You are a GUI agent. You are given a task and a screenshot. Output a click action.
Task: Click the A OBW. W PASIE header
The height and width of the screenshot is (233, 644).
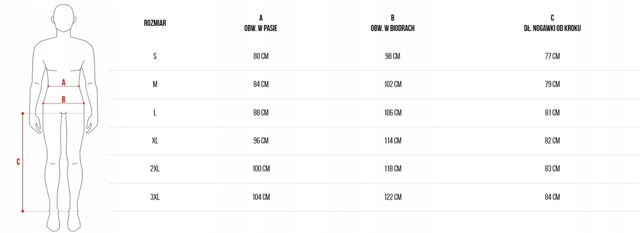(x=261, y=23)
